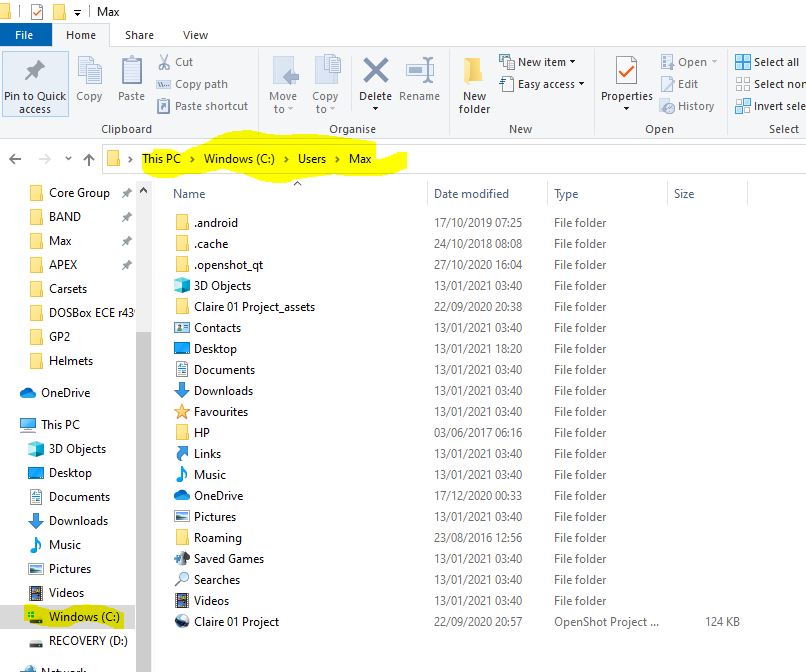Click the Select all option
The height and width of the screenshot is (672, 806).
pos(767,62)
